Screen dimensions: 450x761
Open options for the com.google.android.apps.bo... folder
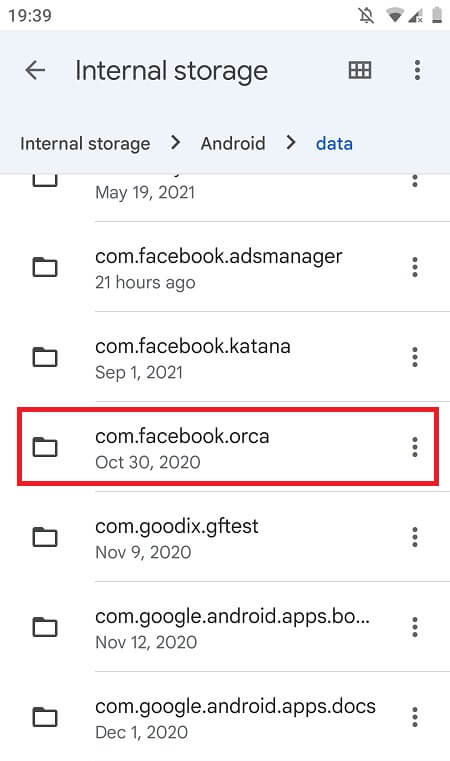[x=415, y=627]
